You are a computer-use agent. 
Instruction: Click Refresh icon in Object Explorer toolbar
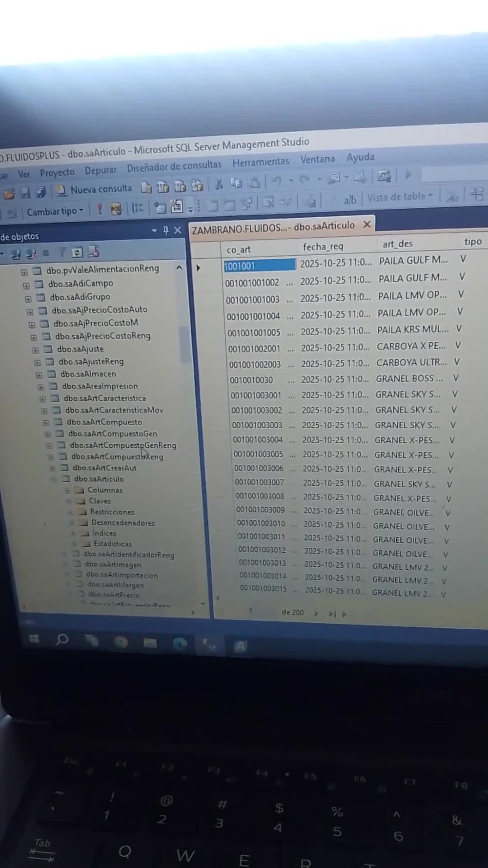click(77, 252)
